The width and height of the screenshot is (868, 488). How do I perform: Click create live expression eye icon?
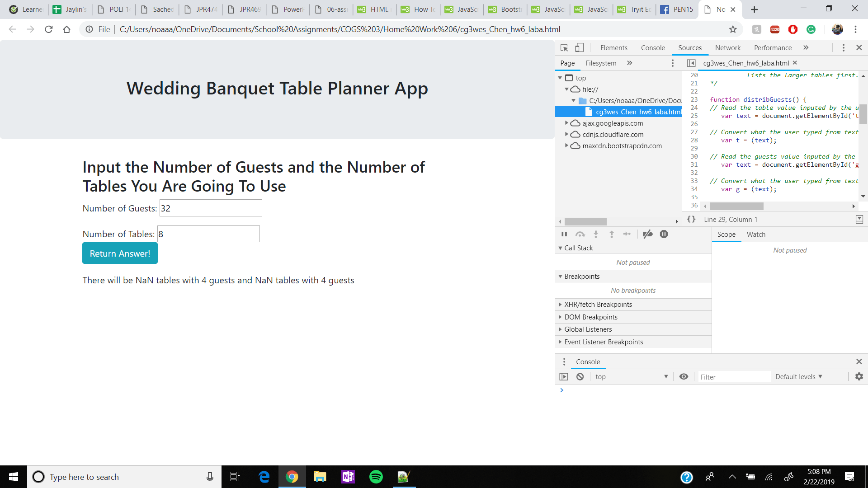[x=684, y=376]
